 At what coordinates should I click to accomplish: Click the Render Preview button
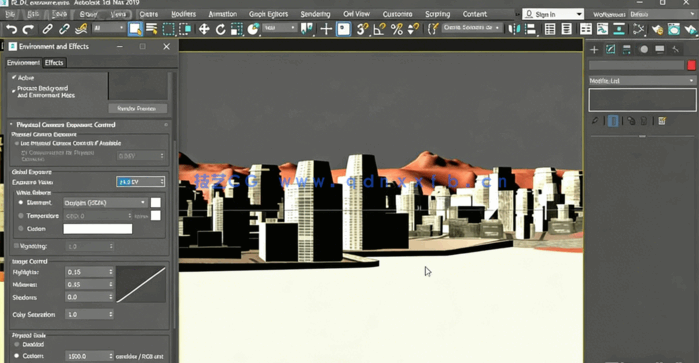coord(138,108)
